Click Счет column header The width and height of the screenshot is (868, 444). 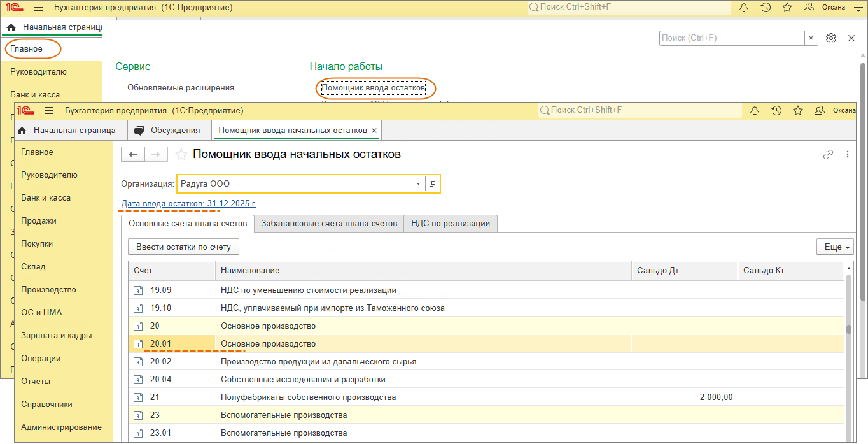[x=172, y=271]
